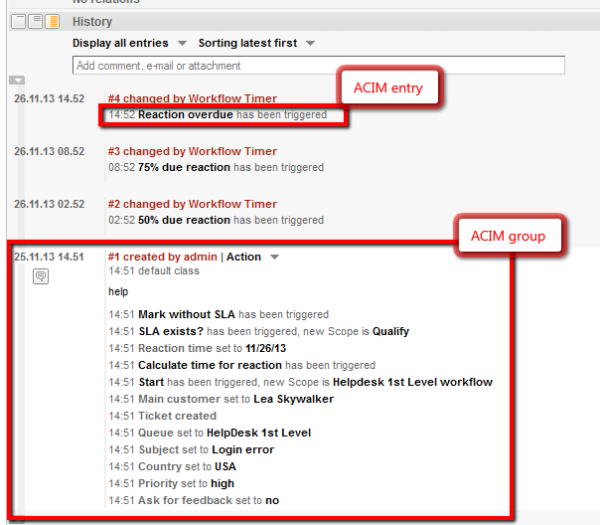
Task: Select the basic history detail view icon
Action: coord(36,21)
